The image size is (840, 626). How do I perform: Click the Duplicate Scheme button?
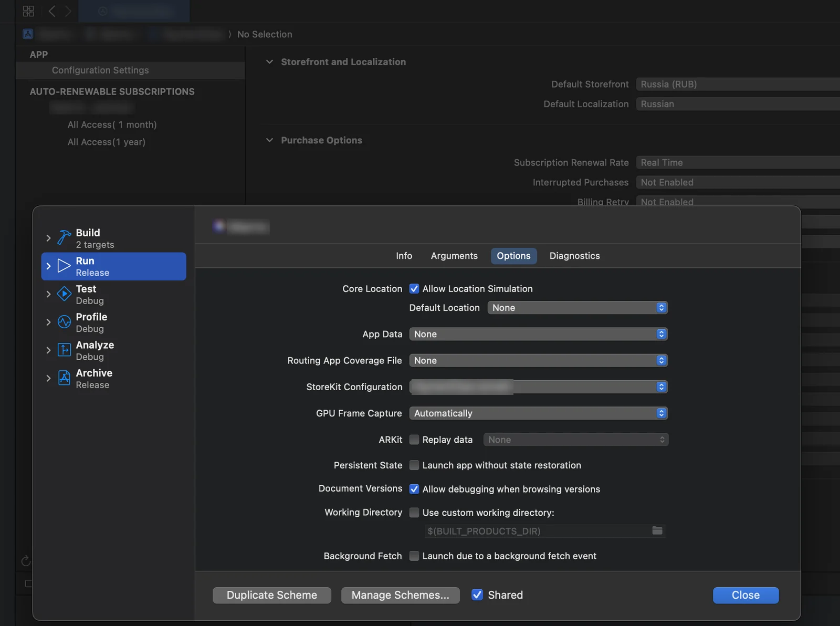[x=272, y=595]
